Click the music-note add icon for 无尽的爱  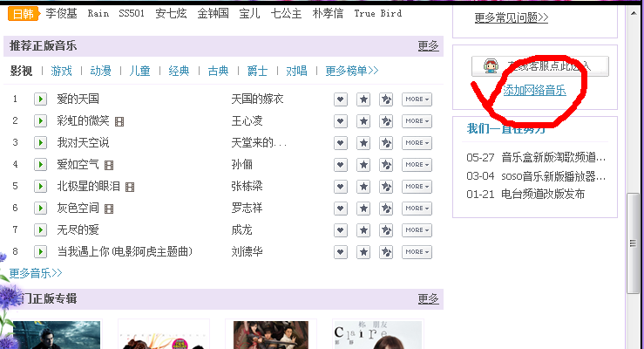click(386, 229)
